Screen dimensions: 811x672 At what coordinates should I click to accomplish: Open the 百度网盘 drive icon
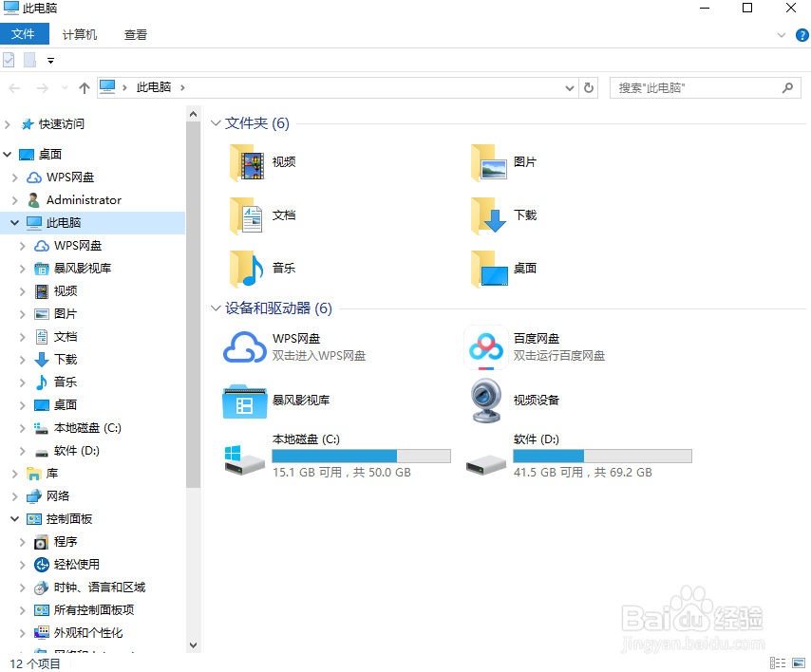(485, 347)
